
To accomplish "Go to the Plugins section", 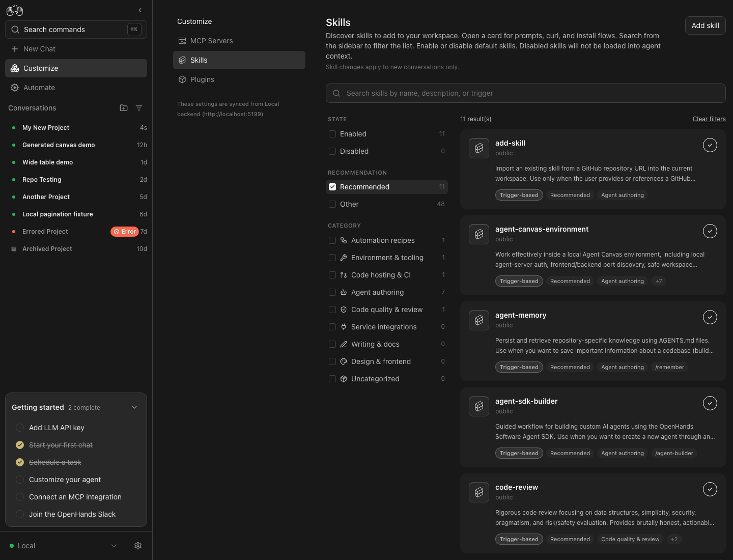I will point(239,79).
